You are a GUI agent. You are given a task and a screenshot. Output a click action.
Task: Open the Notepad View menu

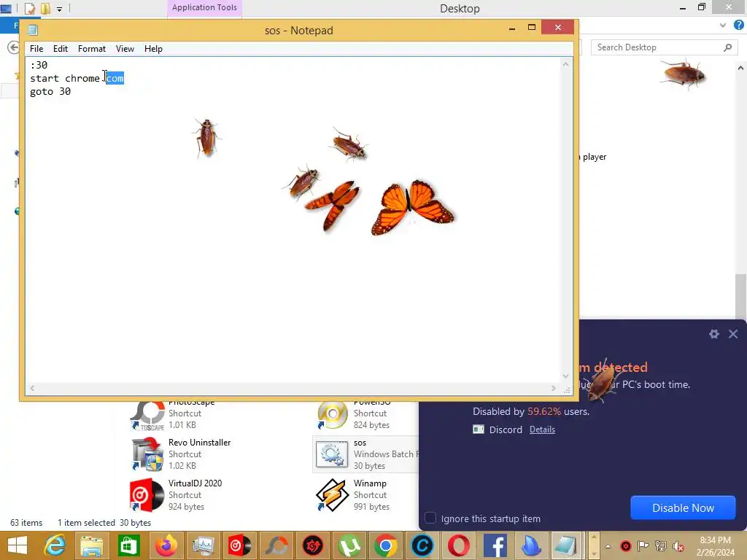[x=125, y=49]
